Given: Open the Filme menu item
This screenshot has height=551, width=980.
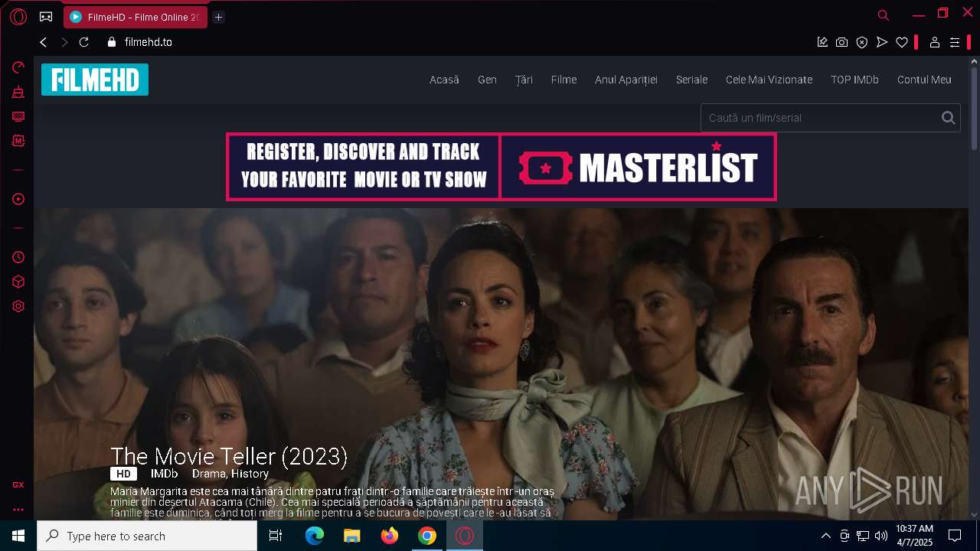Looking at the screenshot, I should (563, 80).
